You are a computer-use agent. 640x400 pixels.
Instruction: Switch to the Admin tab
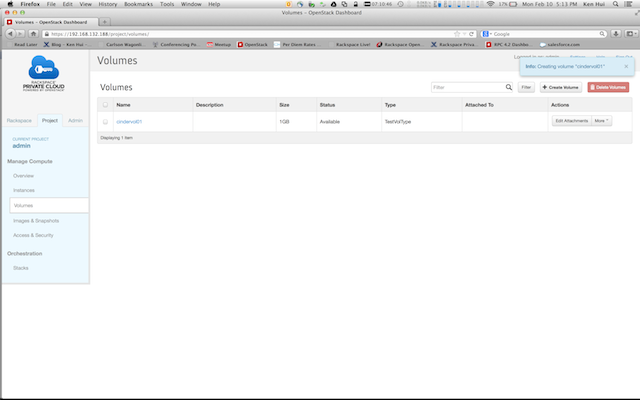(75, 119)
